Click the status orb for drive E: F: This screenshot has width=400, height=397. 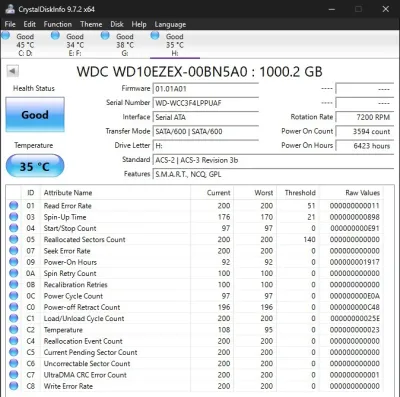[55, 35]
